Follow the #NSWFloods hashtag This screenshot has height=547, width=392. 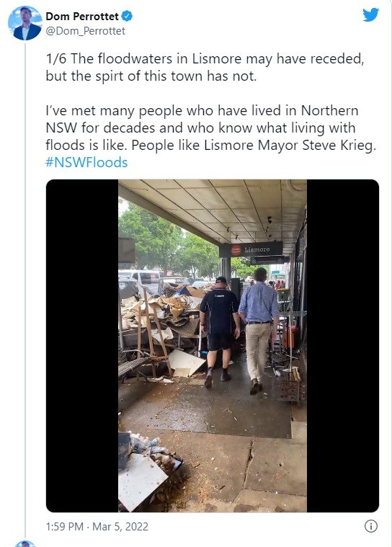pyautogui.click(x=86, y=163)
